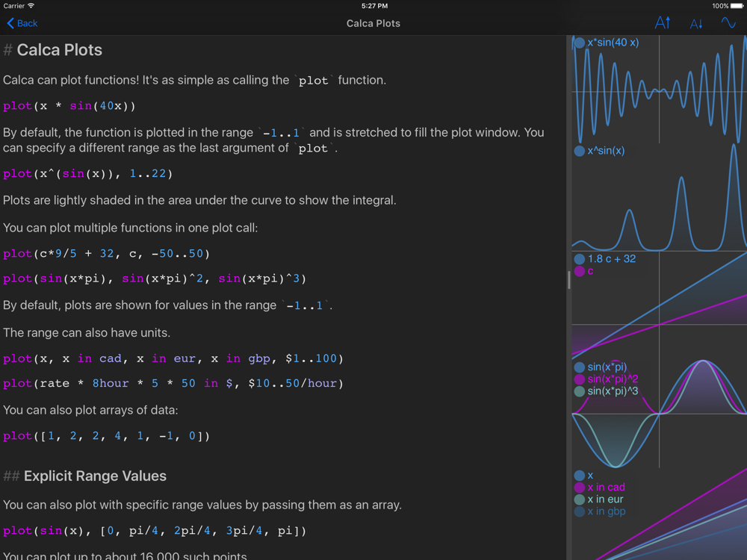Grab the split divider handle between the panes

click(x=568, y=280)
